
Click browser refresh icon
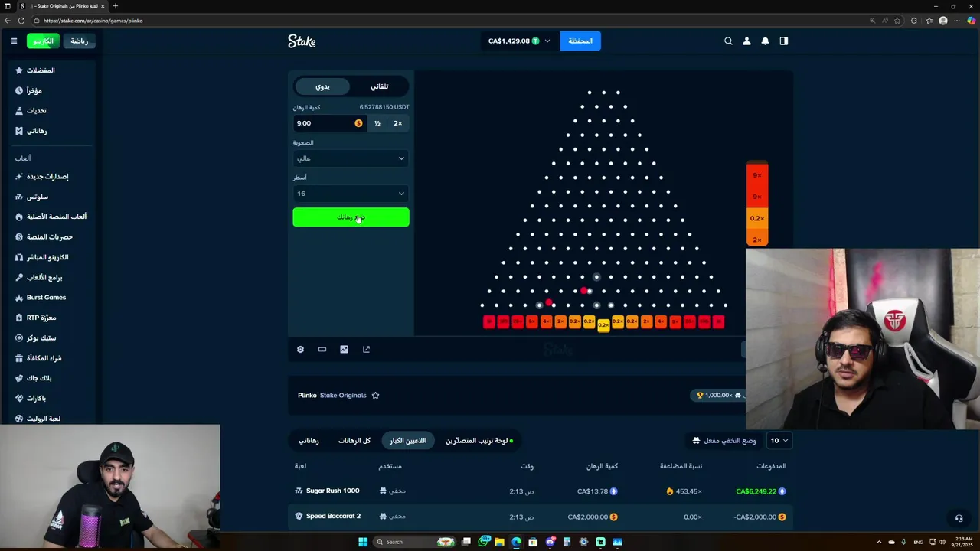(x=21, y=21)
